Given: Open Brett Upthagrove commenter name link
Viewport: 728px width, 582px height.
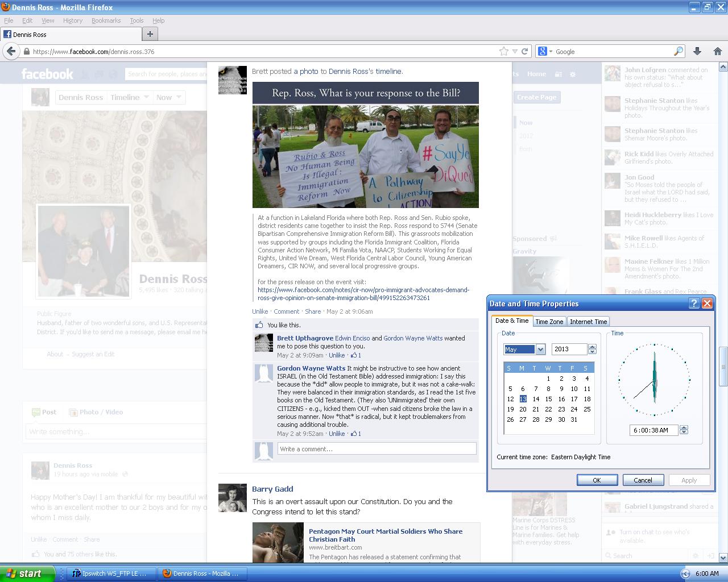Looking at the screenshot, I should point(305,338).
